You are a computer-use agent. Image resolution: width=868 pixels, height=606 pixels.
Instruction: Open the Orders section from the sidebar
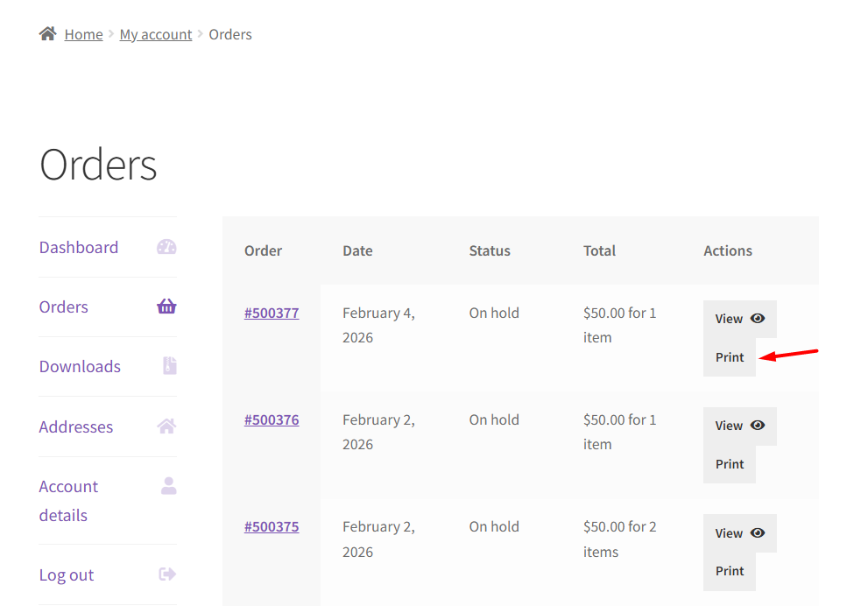pos(63,307)
